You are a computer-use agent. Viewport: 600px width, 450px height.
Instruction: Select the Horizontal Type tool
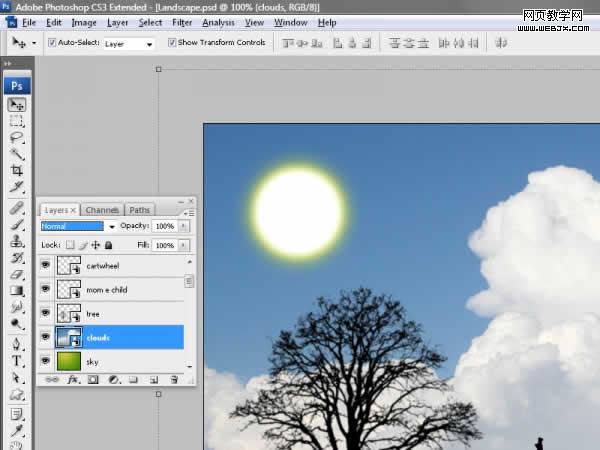(17, 361)
